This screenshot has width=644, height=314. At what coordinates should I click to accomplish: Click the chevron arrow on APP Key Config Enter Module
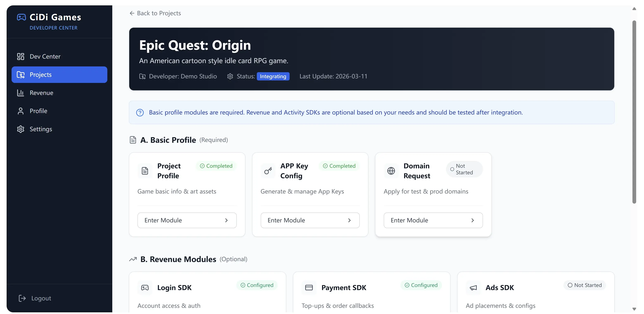click(x=349, y=220)
